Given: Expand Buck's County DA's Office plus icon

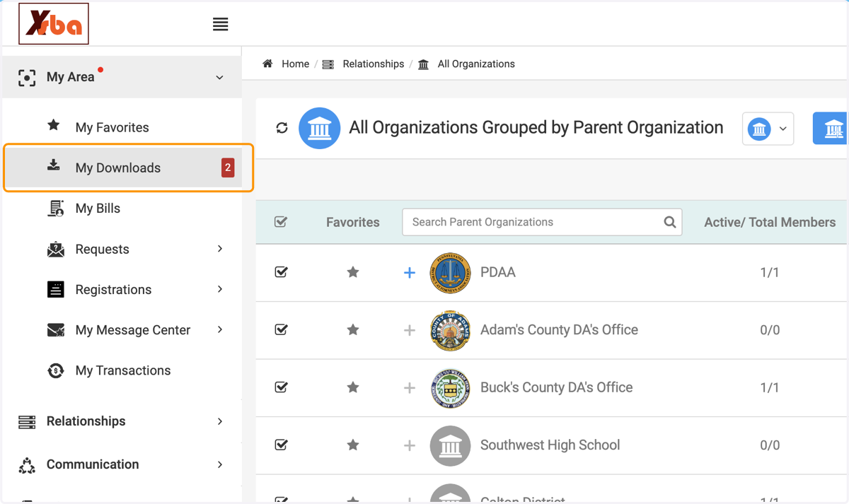Looking at the screenshot, I should [409, 387].
